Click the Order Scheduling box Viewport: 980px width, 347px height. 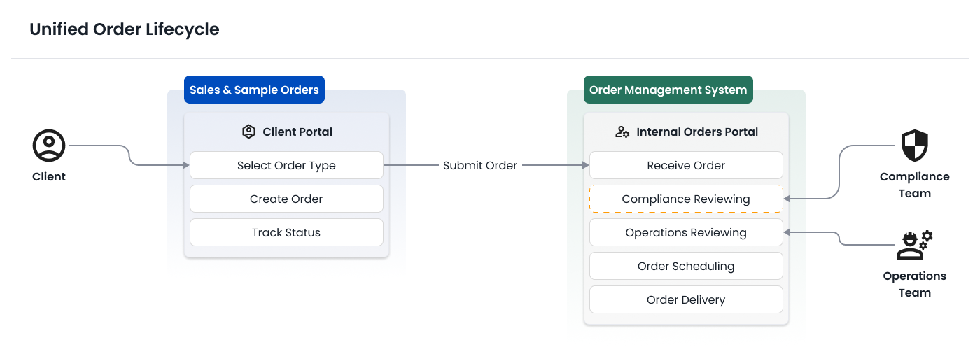tap(686, 266)
